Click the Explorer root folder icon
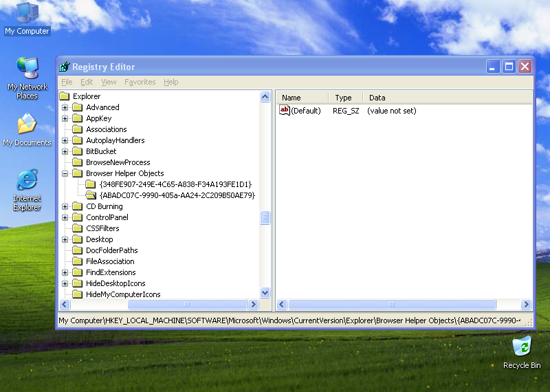Screen dimensions: 550x392 pos(64,96)
